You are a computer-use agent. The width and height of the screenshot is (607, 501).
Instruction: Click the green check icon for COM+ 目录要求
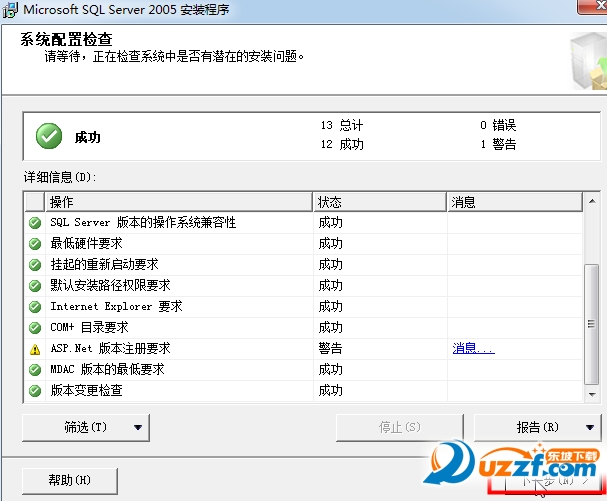[x=35, y=328]
